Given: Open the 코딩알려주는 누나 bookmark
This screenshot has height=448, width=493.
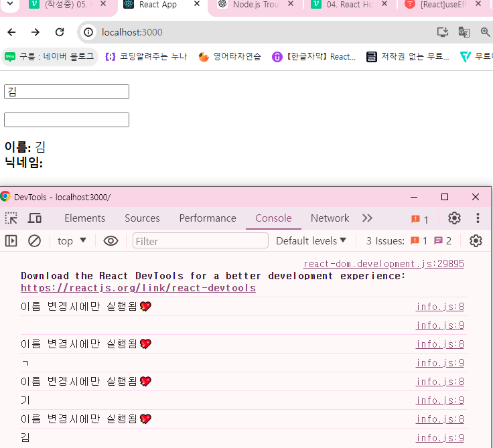Looking at the screenshot, I should point(146,57).
